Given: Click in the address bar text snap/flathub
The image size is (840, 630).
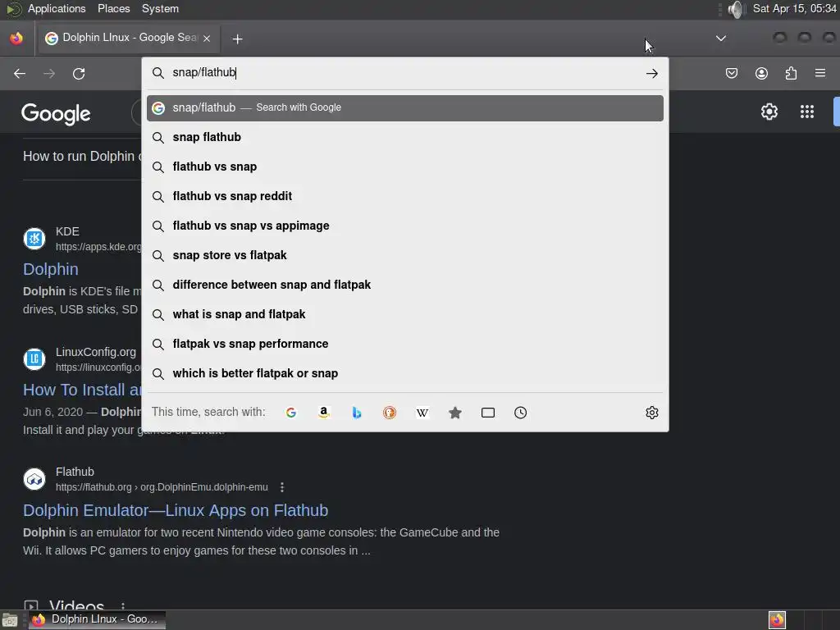Looking at the screenshot, I should point(204,72).
